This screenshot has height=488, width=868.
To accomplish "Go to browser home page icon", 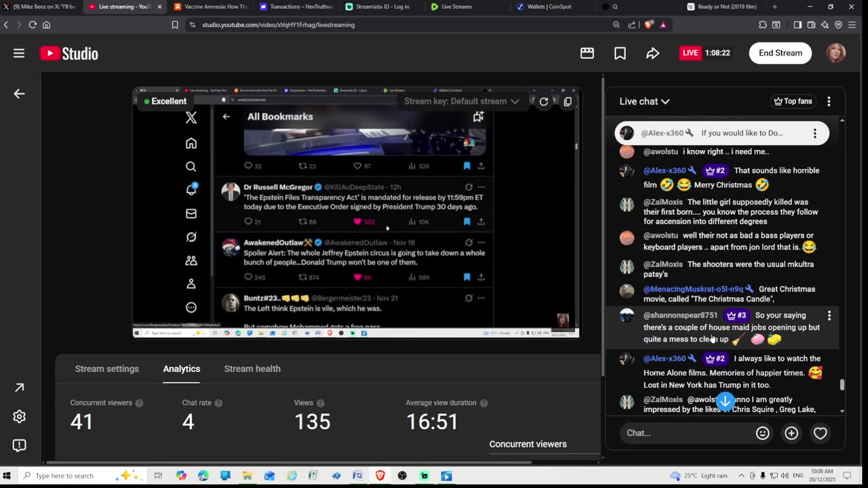I will [x=46, y=24].
